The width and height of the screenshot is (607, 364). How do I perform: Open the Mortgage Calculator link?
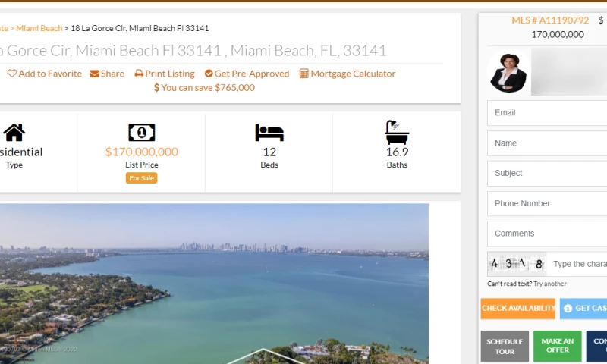click(x=353, y=74)
